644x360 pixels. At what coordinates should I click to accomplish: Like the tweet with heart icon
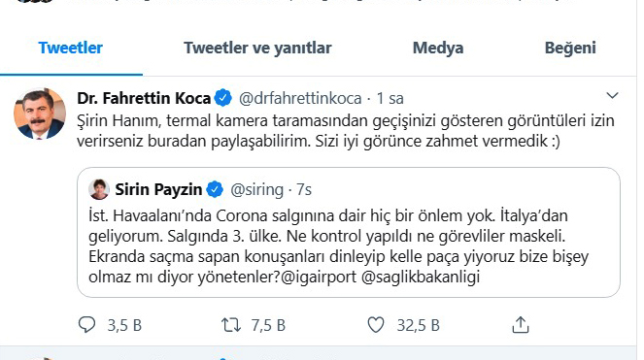(x=376, y=325)
